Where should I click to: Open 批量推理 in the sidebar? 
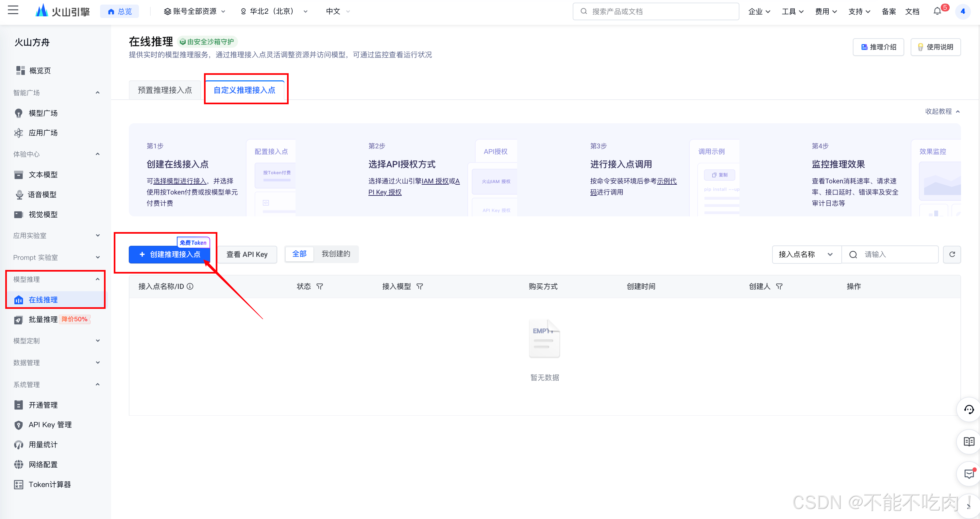(43, 319)
